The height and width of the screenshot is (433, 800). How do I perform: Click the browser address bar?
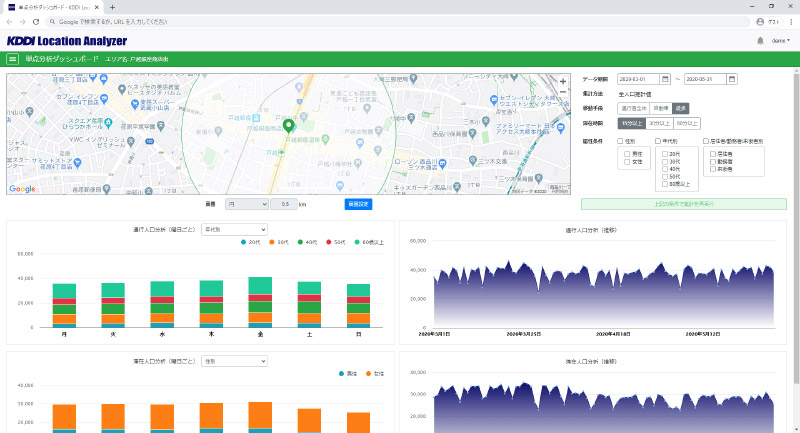398,22
